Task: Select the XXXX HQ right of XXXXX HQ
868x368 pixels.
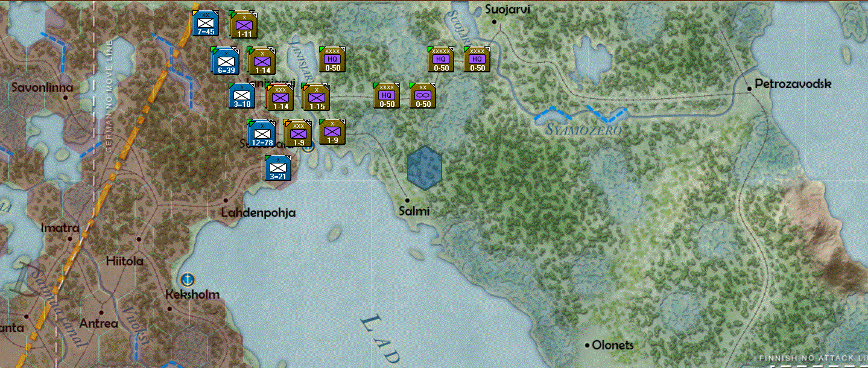Action: coord(477,59)
